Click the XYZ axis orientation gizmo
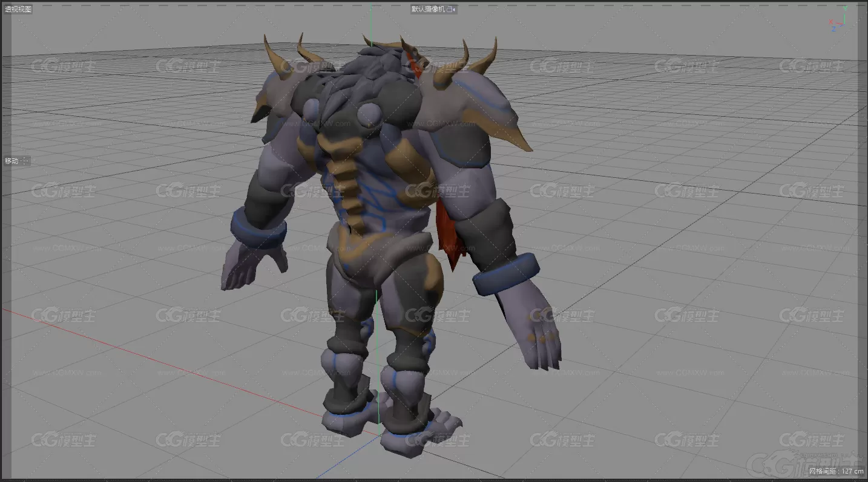 pos(839,19)
